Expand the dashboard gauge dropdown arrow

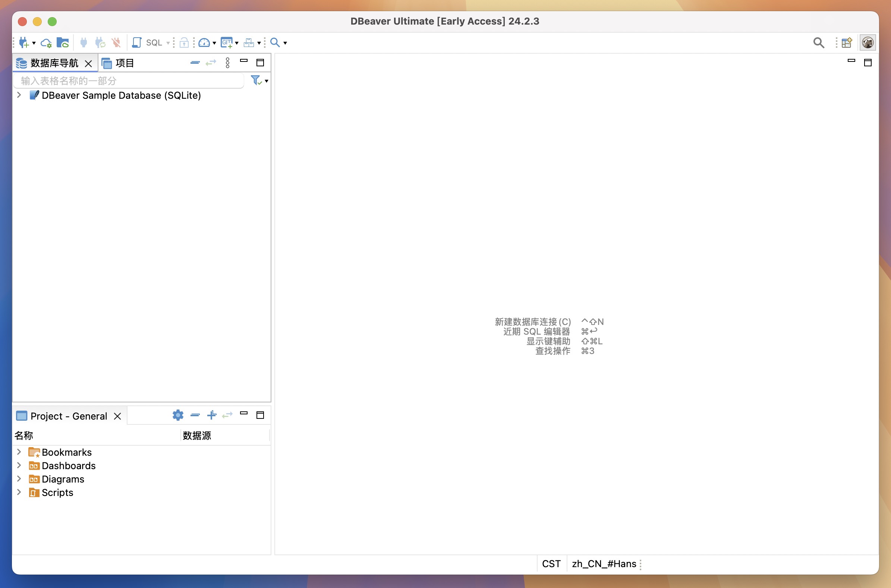tap(214, 43)
